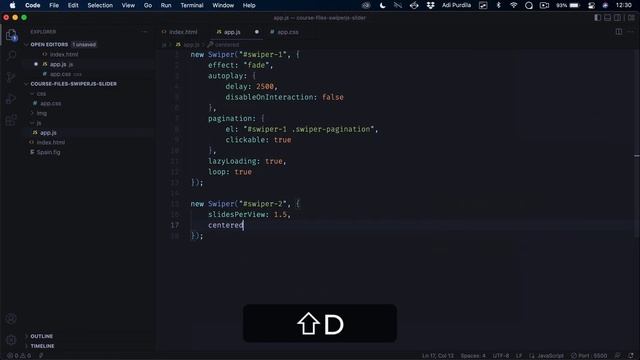Open the Dropbox menu bar icon

click(x=430, y=5)
